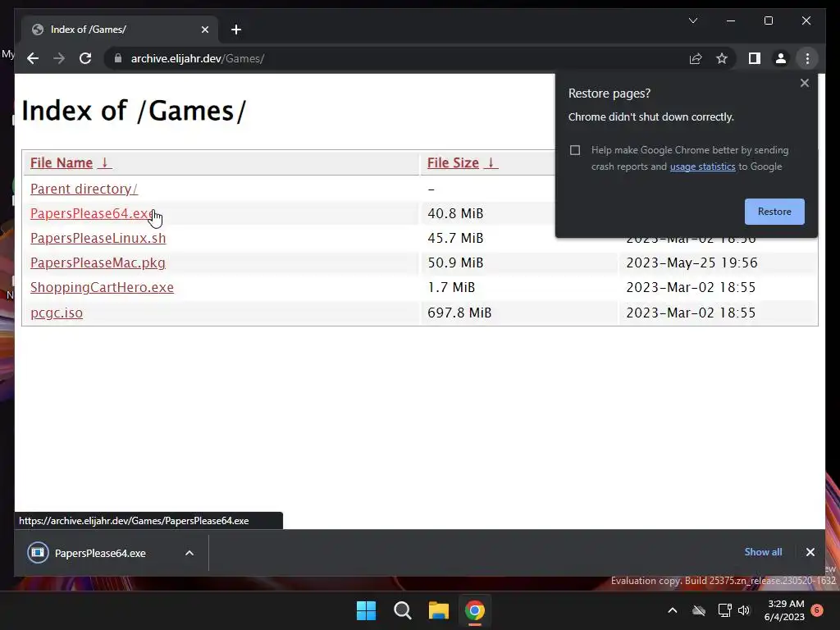Open the tab search chevron in title bar
Screen dimensions: 840x630
click(x=692, y=21)
